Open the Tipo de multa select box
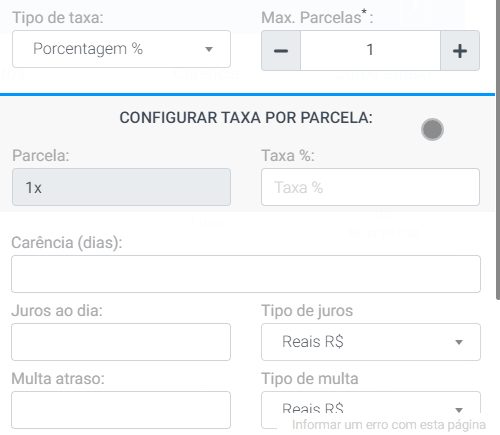The image size is (500, 435). point(371,410)
